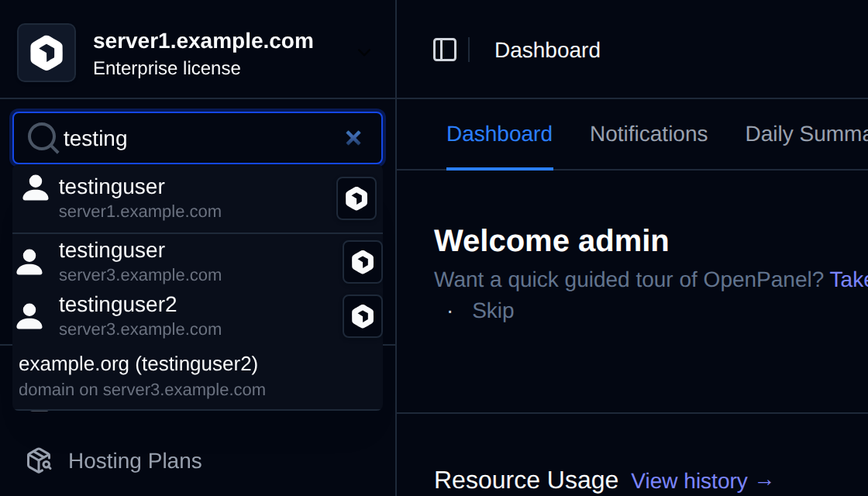Viewport: 868px width, 496px height.
Task: Switch to the Dashboard tab
Action: pyautogui.click(x=499, y=134)
